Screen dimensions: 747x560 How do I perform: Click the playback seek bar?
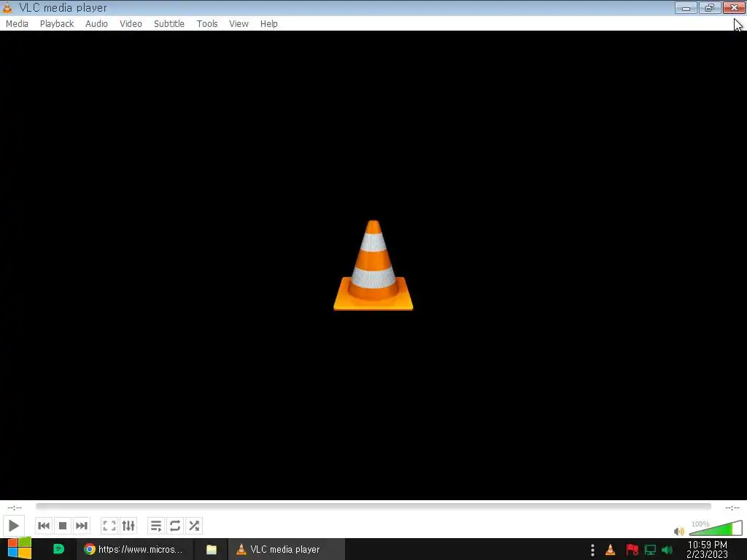pos(373,506)
